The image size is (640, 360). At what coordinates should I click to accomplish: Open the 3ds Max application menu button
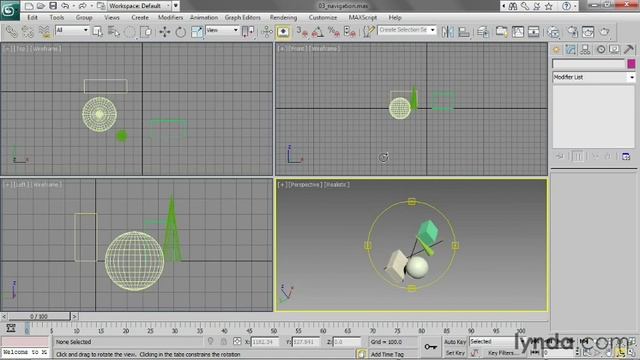click(9, 10)
